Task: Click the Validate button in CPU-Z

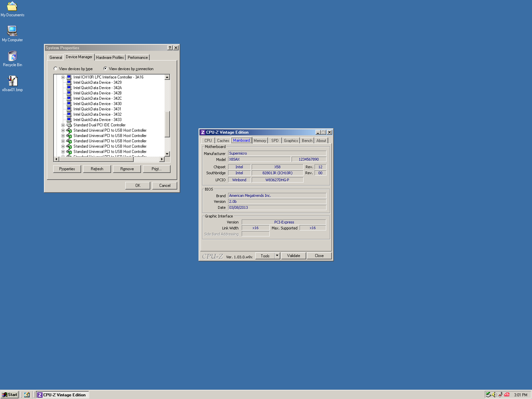Action: [294, 256]
